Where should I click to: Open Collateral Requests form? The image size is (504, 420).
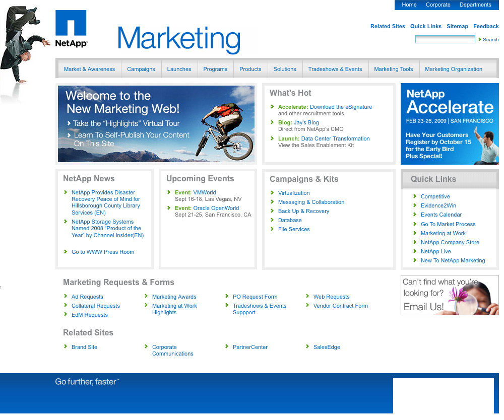pyautogui.click(x=95, y=306)
